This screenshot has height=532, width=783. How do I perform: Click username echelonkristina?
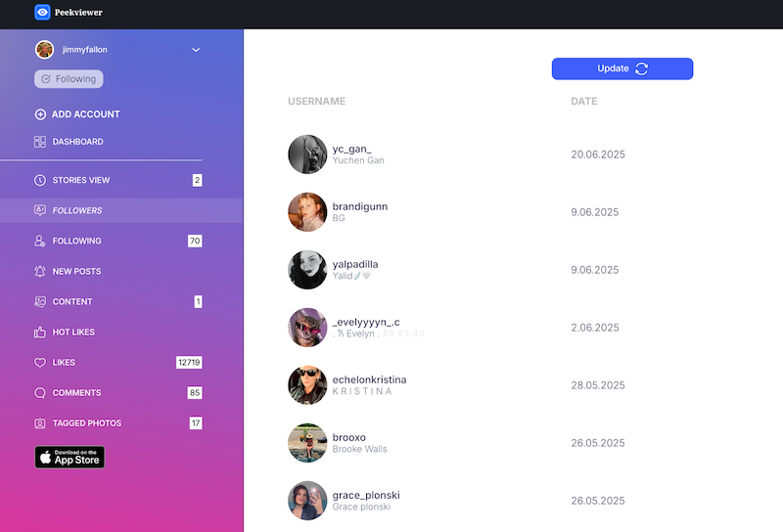tap(370, 379)
